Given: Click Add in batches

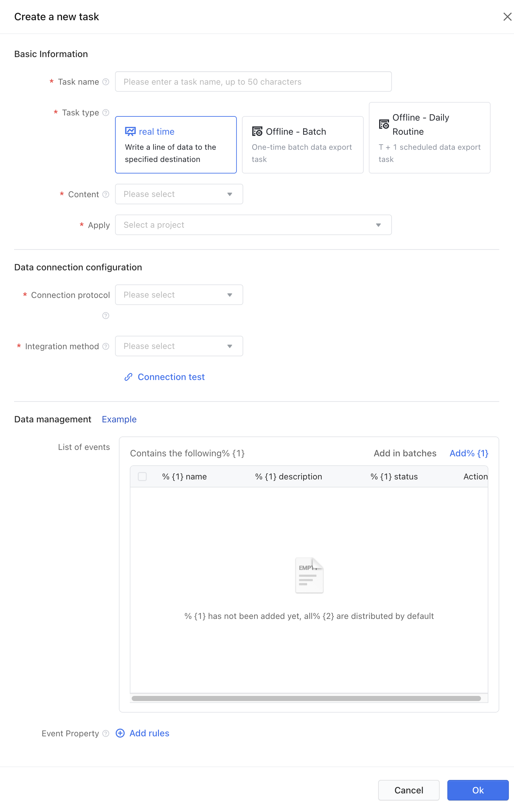Looking at the screenshot, I should point(405,453).
